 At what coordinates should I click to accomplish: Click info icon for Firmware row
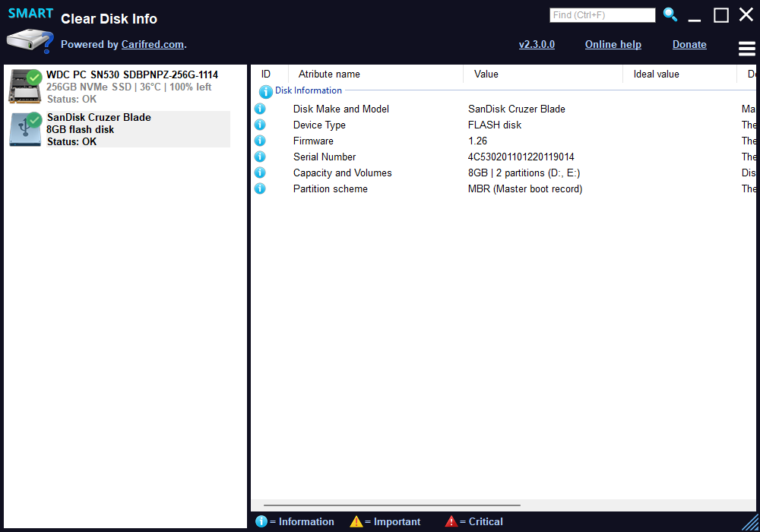(260, 141)
